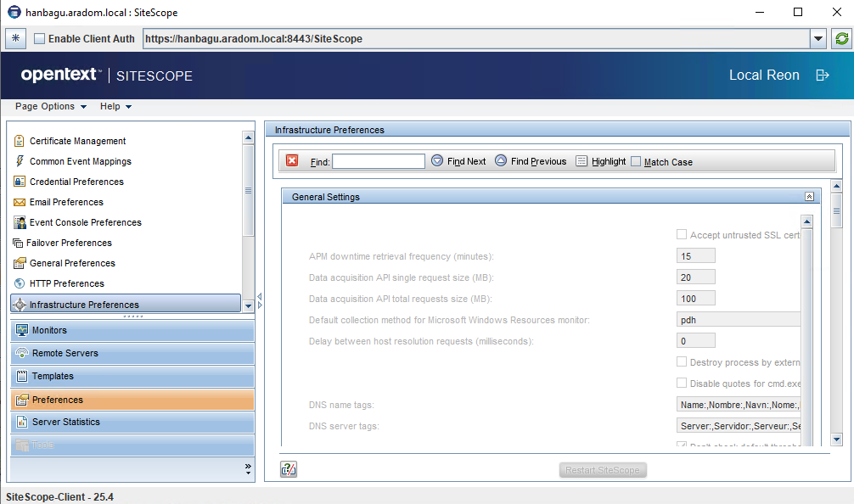
Task: Open the default collection method pdh dropdown
Action: [x=738, y=320]
